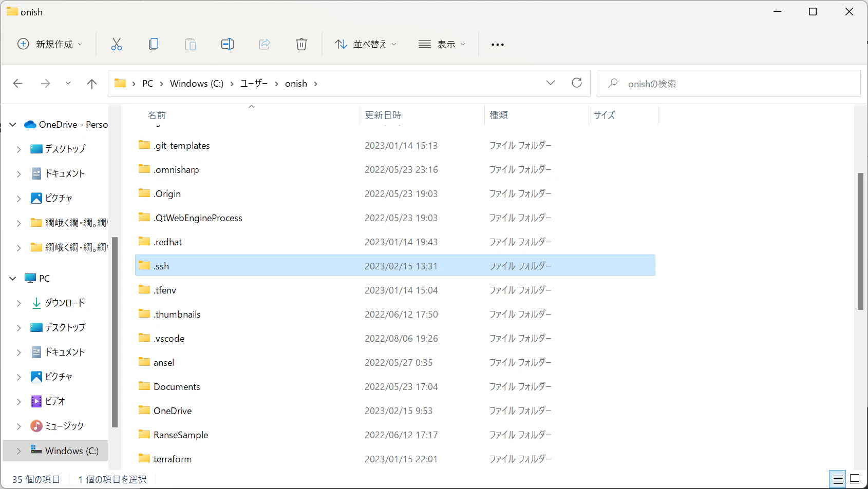Open the 表示 view dropdown
Screen dimensions: 868x489
pyautogui.click(x=442, y=44)
